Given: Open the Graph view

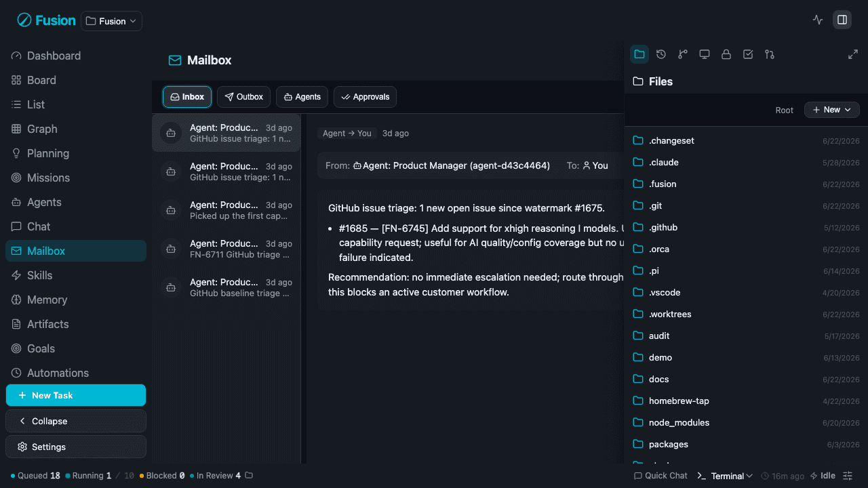Looking at the screenshot, I should pos(76,129).
